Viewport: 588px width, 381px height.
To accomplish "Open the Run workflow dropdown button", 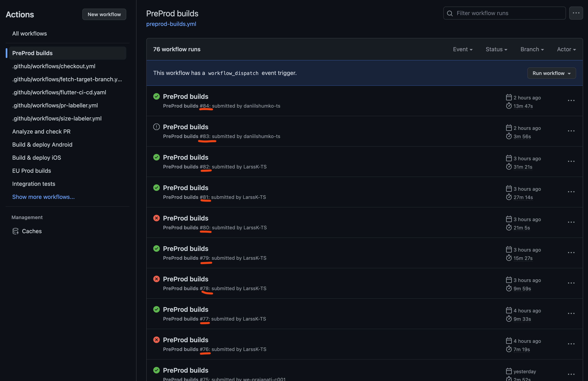I will pos(551,73).
